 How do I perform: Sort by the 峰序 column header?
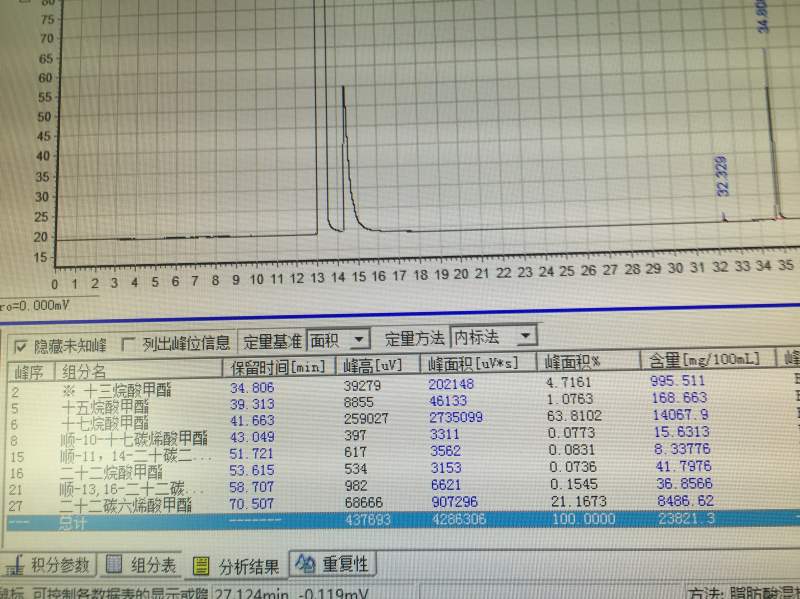(x=30, y=372)
